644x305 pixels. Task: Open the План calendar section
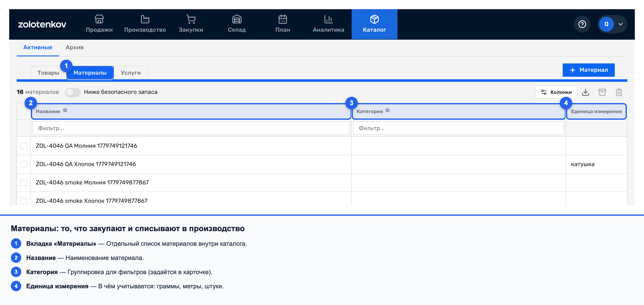(283, 24)
